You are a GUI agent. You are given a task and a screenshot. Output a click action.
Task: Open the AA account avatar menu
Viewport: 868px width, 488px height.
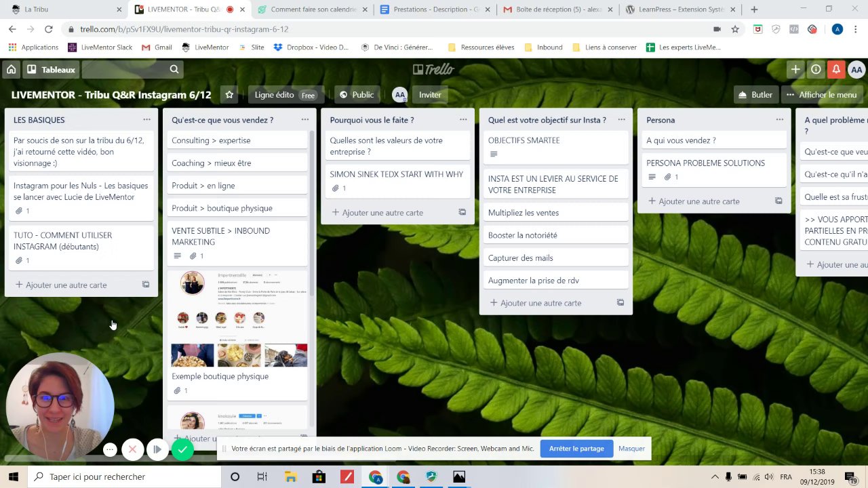tap(856, 69)
